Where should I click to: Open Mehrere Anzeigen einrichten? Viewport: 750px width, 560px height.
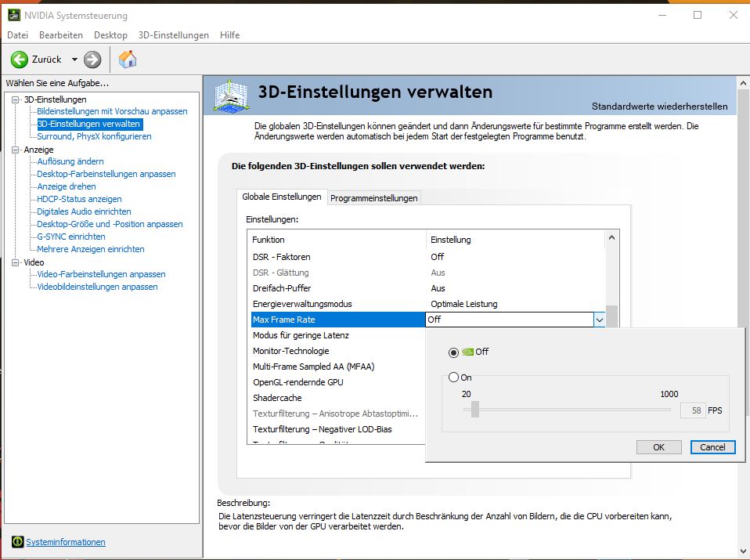tap(91, 249)
